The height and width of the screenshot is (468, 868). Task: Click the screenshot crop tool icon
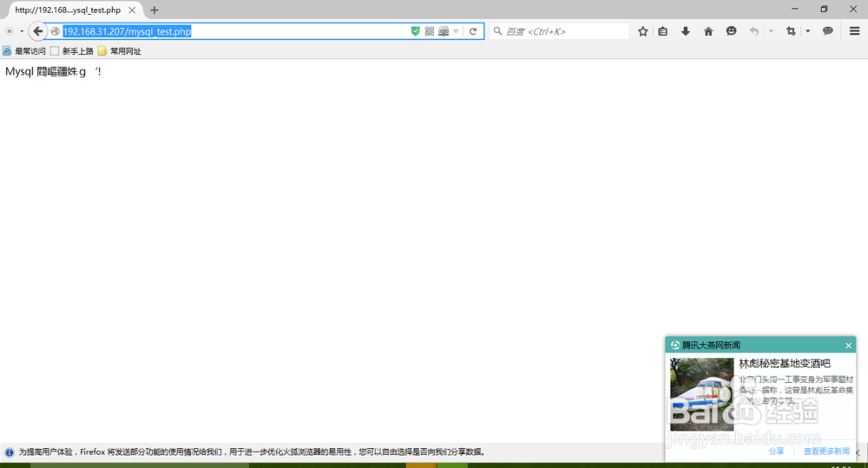(791, 31)
